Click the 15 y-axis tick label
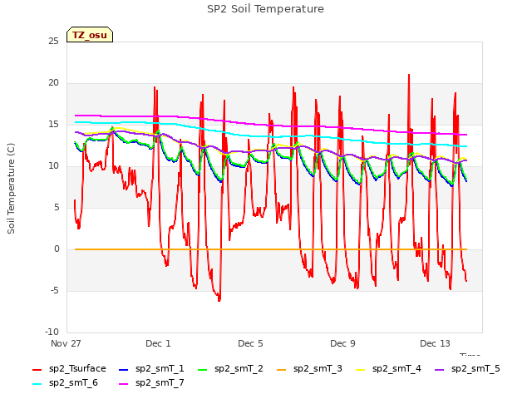This screenshot has height=399, width=532. click(x=53, y=125)
